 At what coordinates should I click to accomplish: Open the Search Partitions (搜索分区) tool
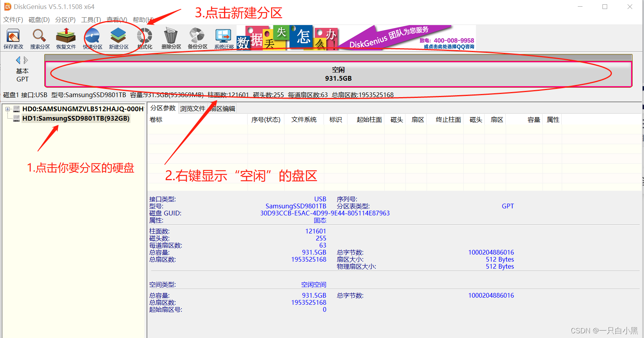point(40,38)
